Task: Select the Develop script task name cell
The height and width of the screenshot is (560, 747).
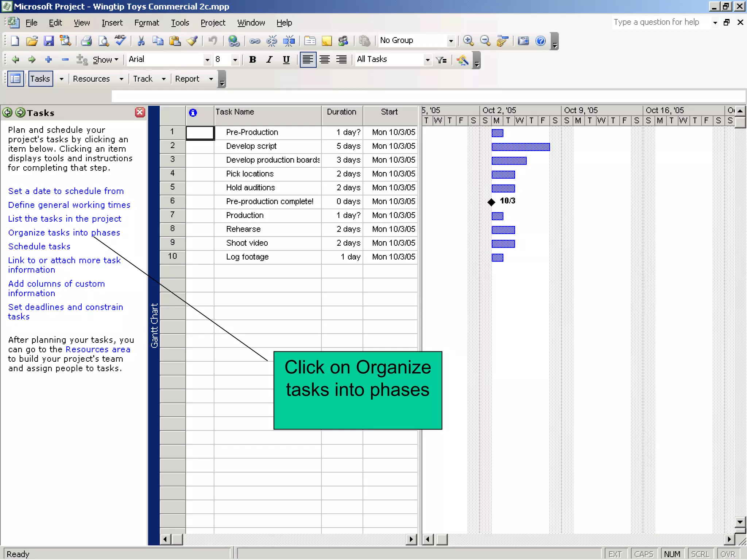Action: (x=268, y=146)
